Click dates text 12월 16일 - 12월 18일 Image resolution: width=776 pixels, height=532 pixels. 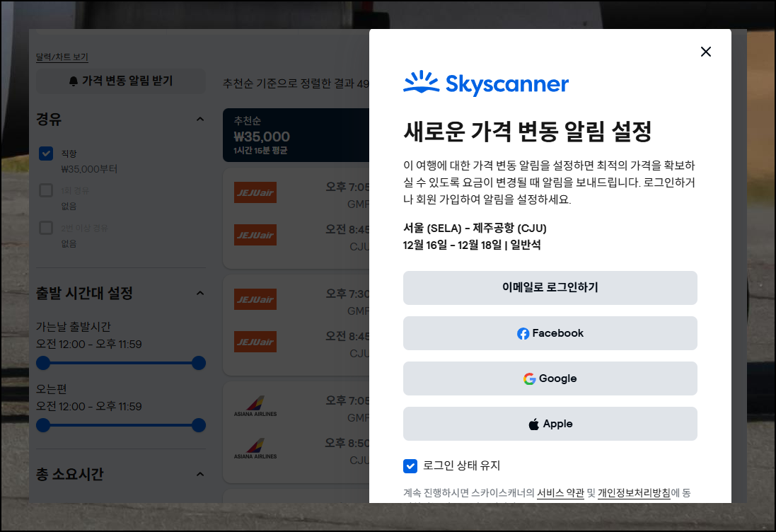[x=451, y=245]
